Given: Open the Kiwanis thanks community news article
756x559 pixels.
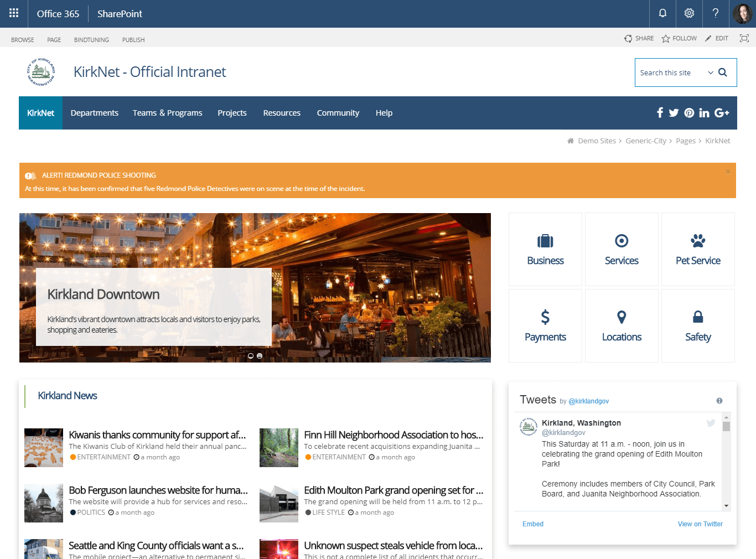Looking at the screenshot, I should click(157, 435).
